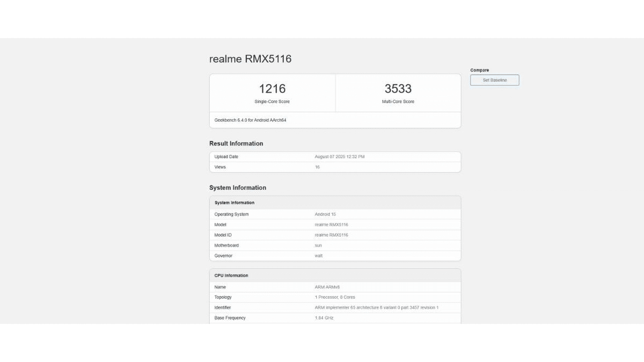Click the Operating System row label
The height and width of the screenshot is (362, 644).
(231, 214)
